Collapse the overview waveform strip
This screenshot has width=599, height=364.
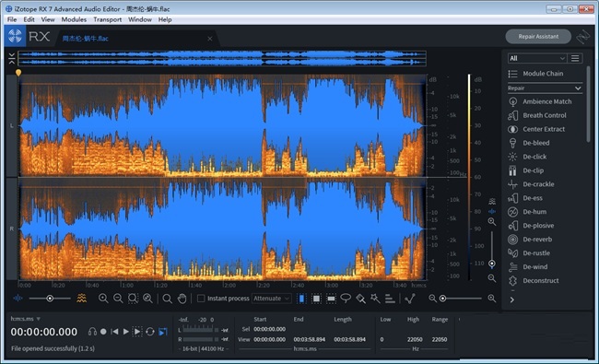click(11, 58)
